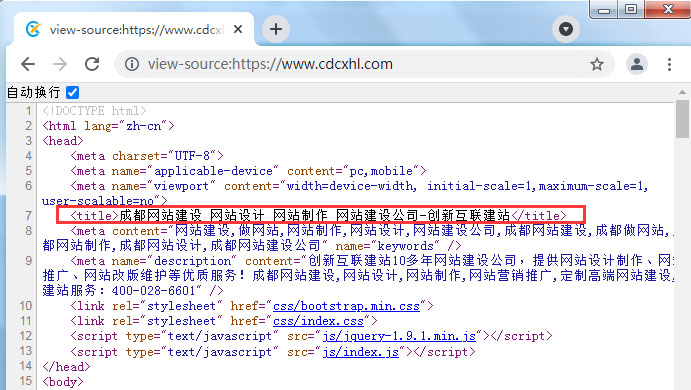This screenshot has height=390, width=691.
Task: Open Chrome's three-dot menu
Action: pos(669,64)
